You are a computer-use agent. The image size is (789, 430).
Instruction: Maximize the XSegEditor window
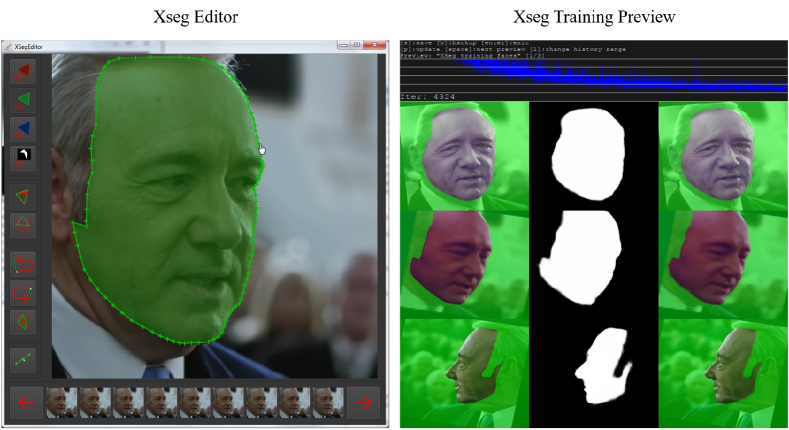357,45
